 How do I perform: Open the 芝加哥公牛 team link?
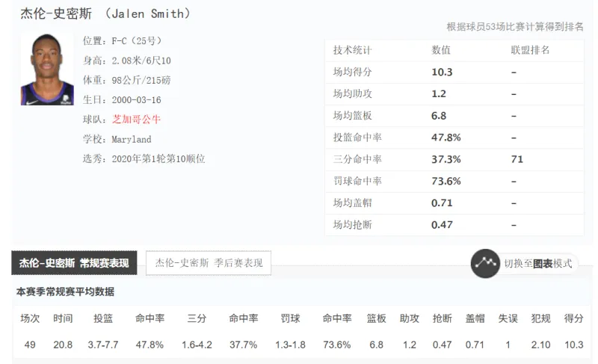pyautogui.click(x=136, y=120)
